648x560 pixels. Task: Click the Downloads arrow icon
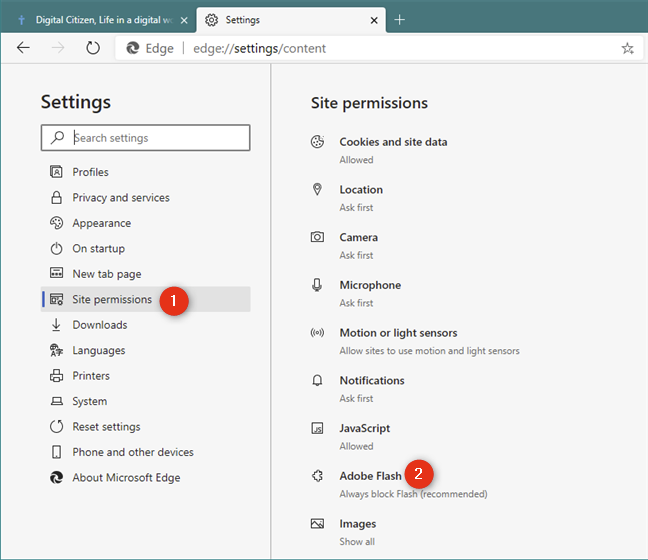[56, 325]
